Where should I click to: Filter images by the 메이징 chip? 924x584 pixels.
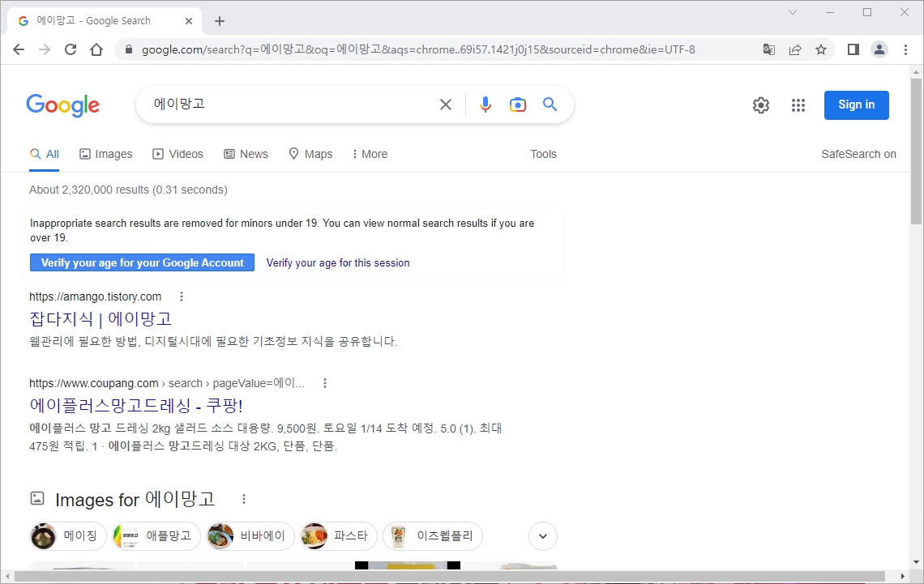tap(67, 535)
